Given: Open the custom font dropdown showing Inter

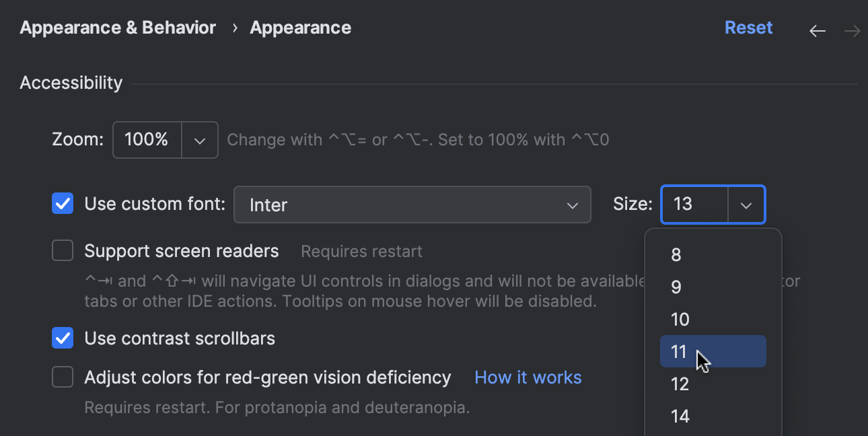Looking at the screenshot, I should 572,205.
